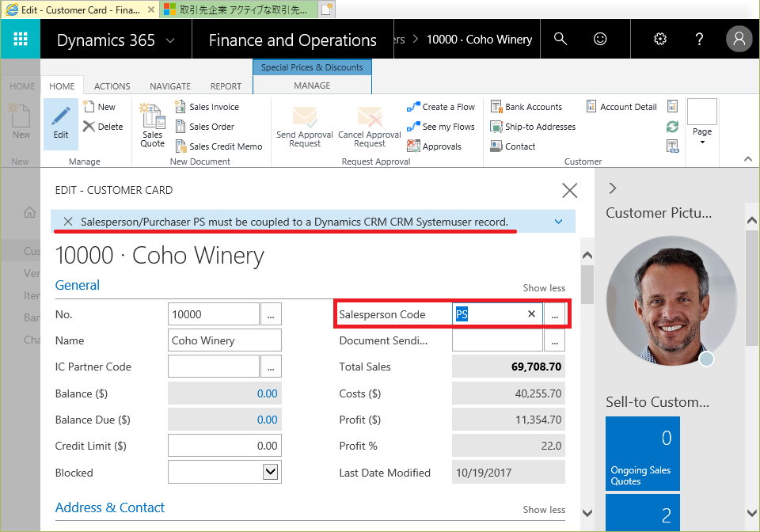
Task: Open the Document Sending Profile lookup button
Action: tap(554, 340)
